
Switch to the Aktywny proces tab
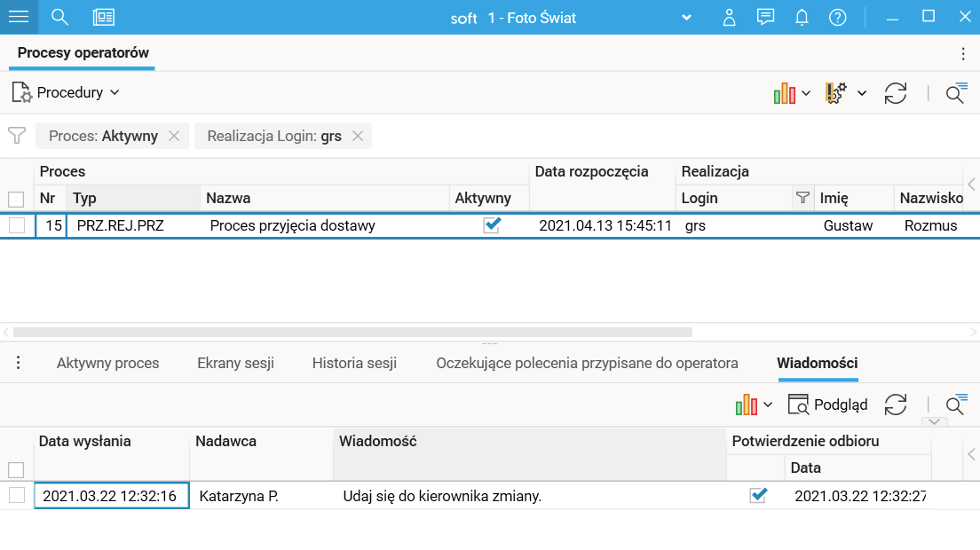[x=107, y=363]
